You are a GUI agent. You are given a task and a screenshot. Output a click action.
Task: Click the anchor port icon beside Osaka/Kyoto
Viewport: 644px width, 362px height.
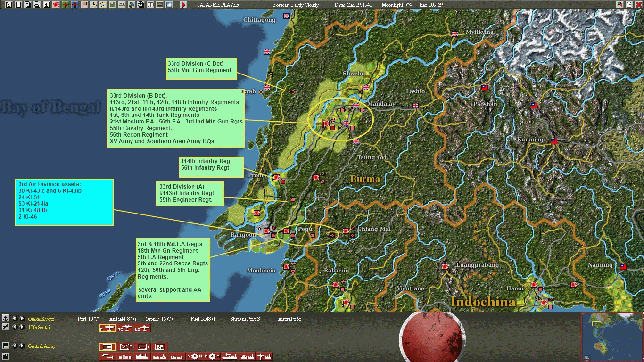[6, 319]
